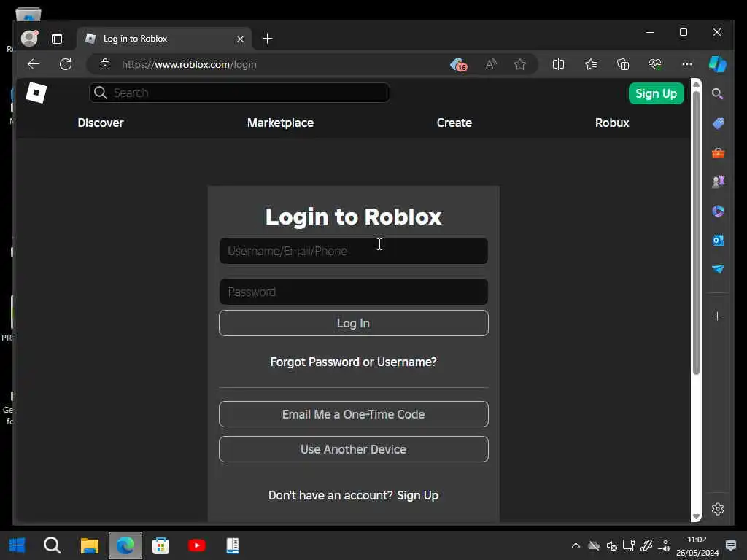Click the Log In button

(354, 323)
